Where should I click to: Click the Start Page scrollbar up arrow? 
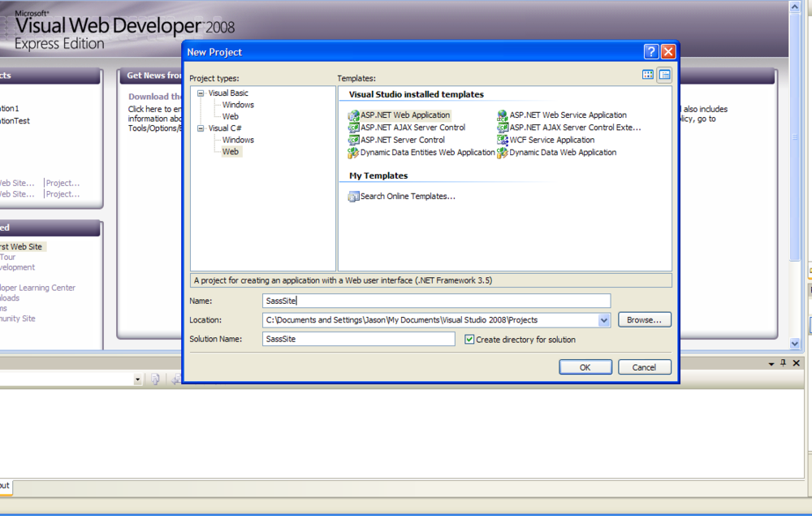(795, 7)
